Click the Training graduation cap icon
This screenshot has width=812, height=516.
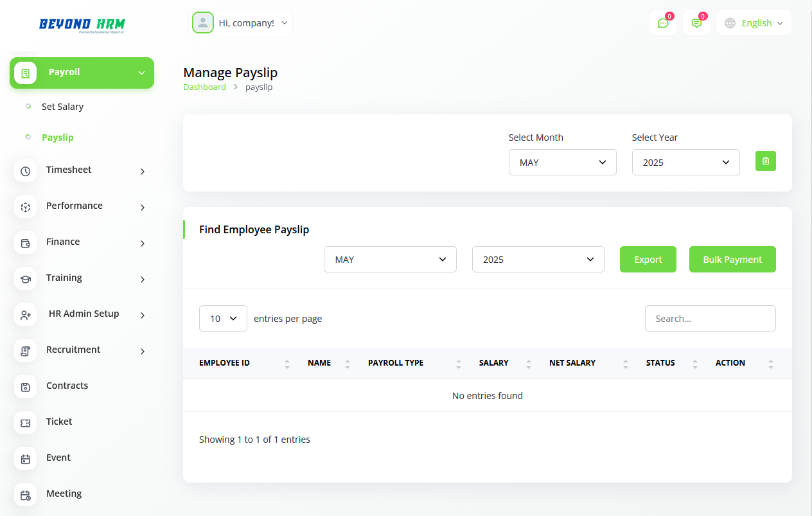coord(26,279)
